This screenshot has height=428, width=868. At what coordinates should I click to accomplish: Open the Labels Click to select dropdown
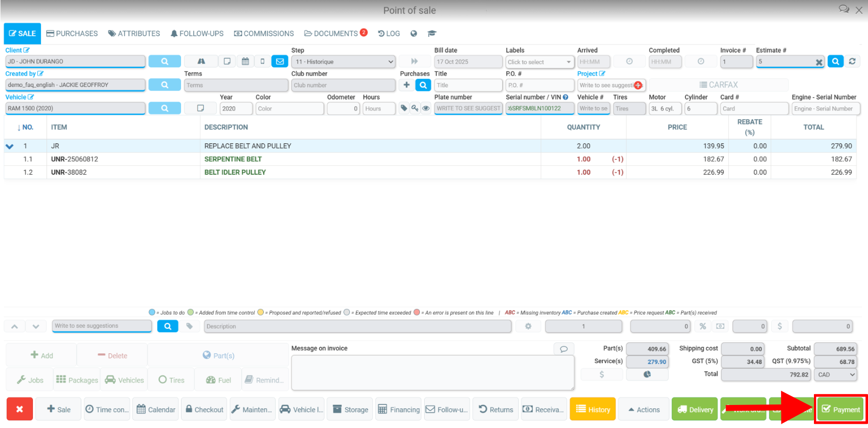click(x=540, y=62)
